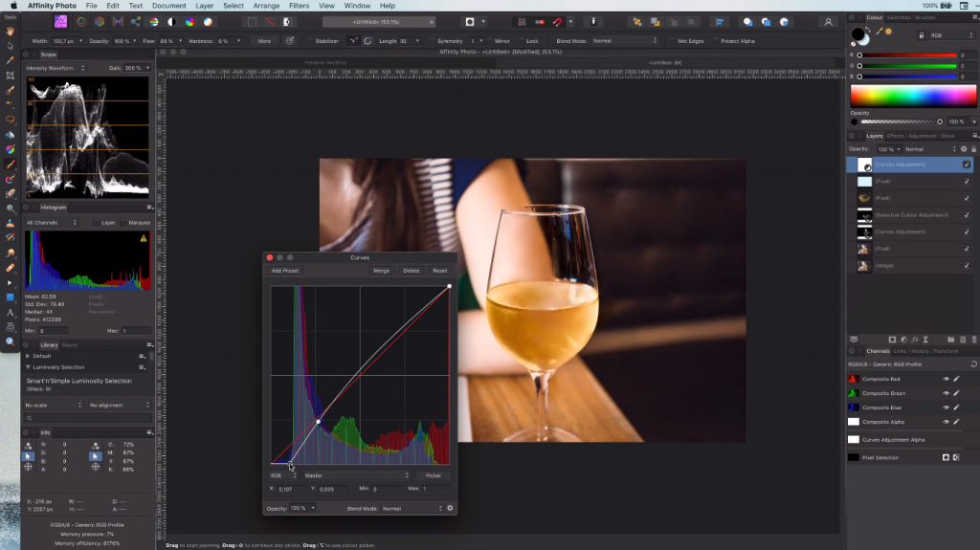This screenshot has width=980, height=550.
Task: Enable the Stabiliser checkbox
Action: coord(309,41)
